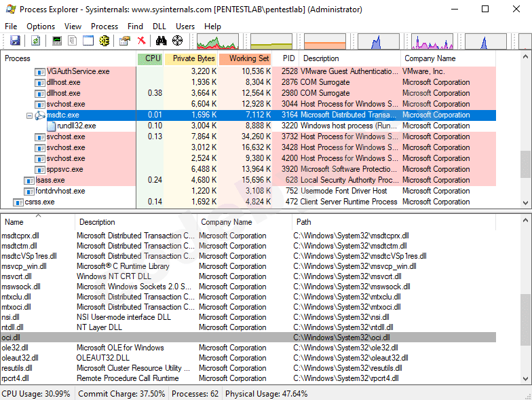
Task: Sort by the CPU column header
Action: [150, 58]
